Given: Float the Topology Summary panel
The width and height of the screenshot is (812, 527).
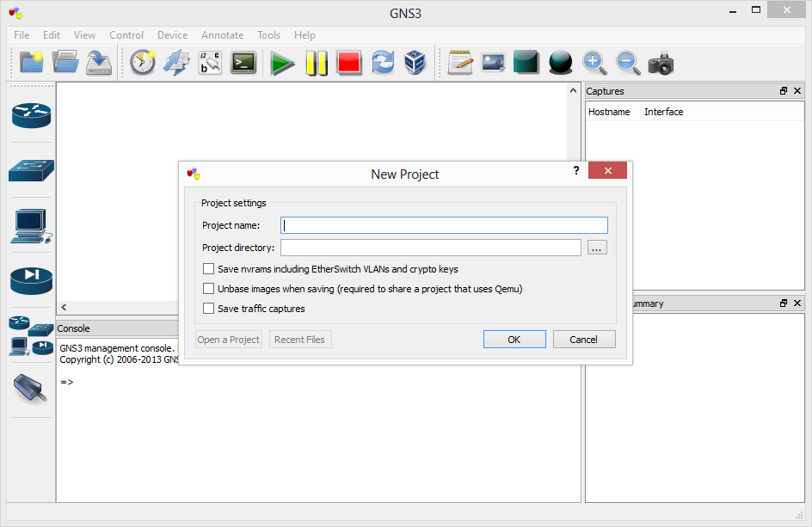Looking at the screenshot, I should (784, 303).
